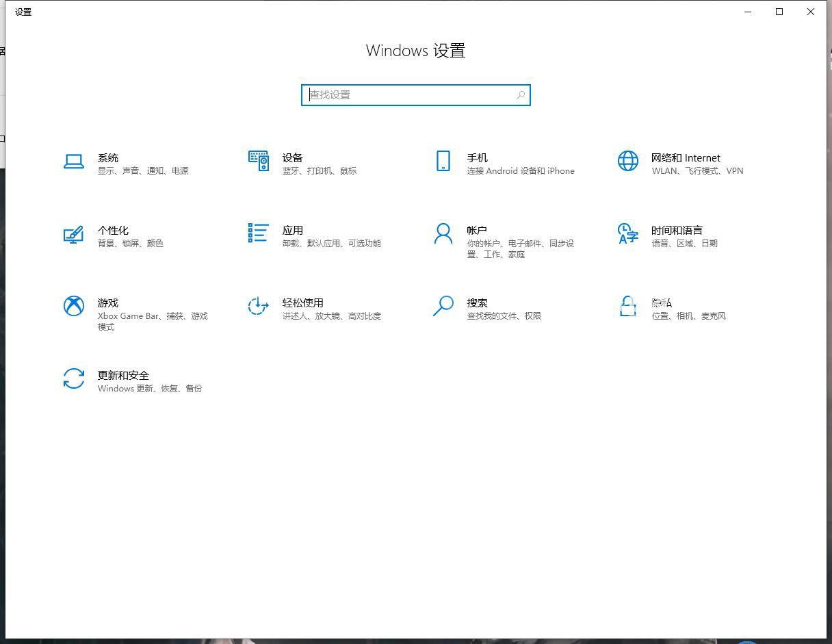Viewport: 832px width, 644px height.
Task: Click the 时间和语言 clock-letter icon
Action: (627, 233)
